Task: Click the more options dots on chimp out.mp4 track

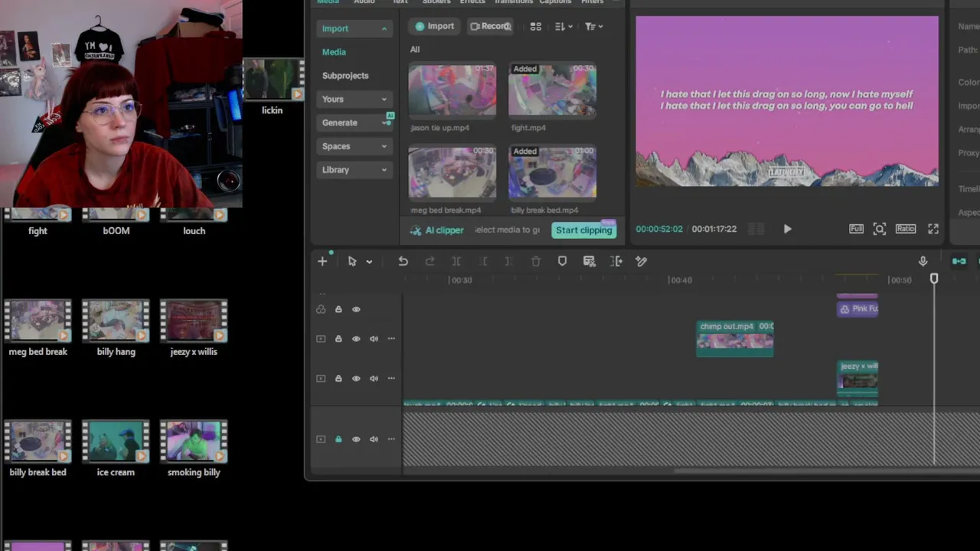Action: point(391,339)
